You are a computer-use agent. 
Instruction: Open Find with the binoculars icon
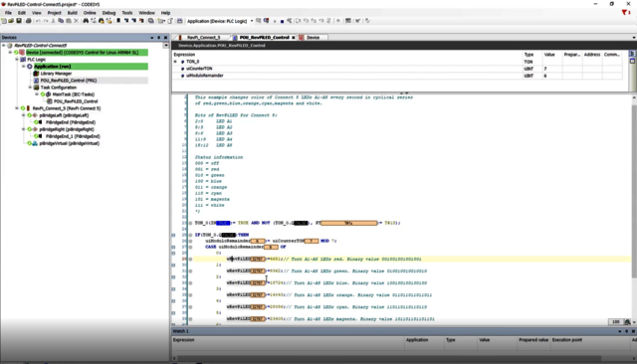(x=86, y=21)
